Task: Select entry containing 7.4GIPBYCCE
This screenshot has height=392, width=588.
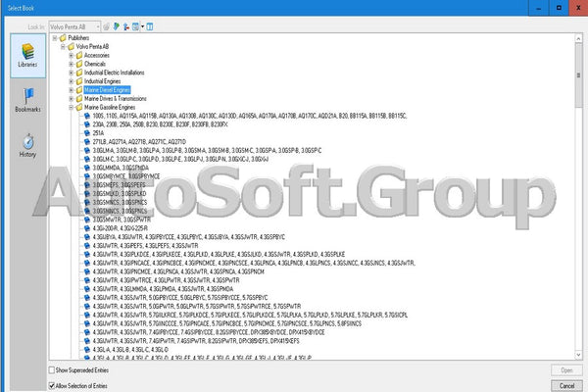Action: click(x=209, y=332)
